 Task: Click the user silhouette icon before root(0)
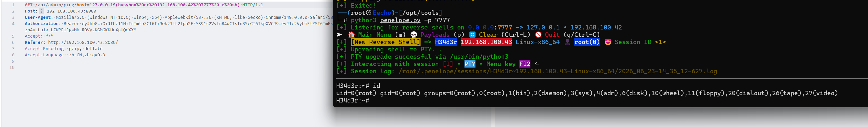[567, 42]
